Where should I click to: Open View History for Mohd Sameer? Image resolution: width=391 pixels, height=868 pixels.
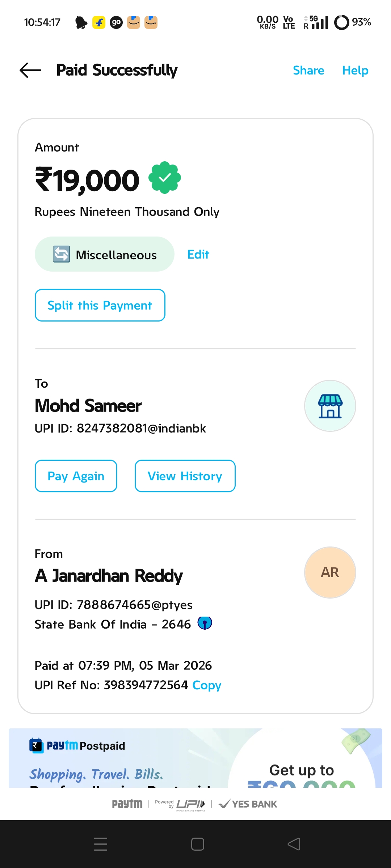tap(185, 476)
